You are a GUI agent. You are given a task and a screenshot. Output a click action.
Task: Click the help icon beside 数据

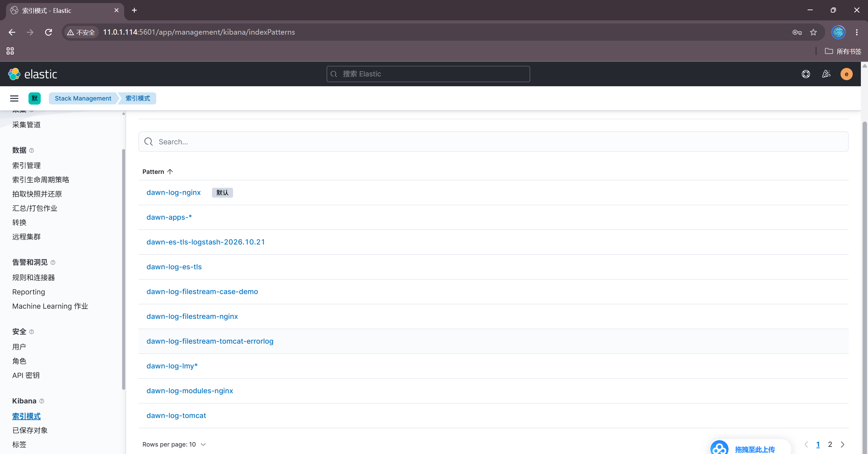click(x=32, y=150)
